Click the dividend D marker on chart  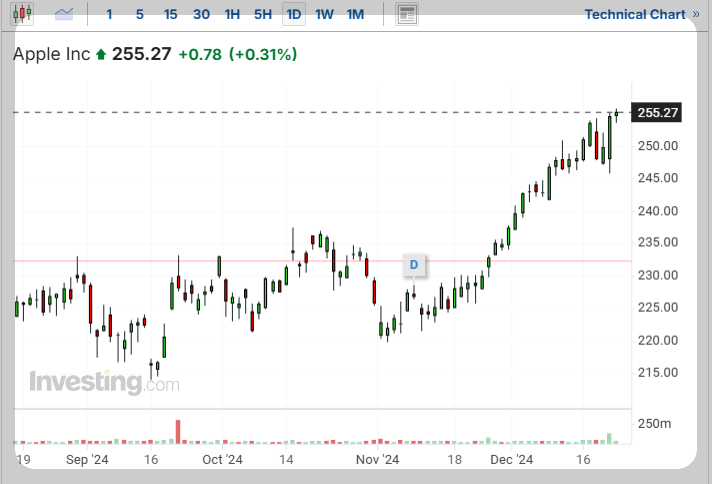[414, 265]
